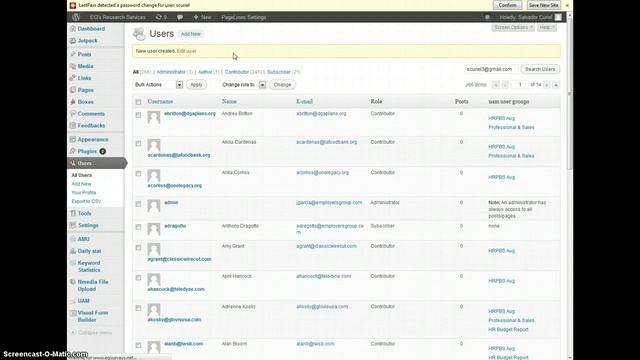Close the LastPass notification bar

[567, 5]
